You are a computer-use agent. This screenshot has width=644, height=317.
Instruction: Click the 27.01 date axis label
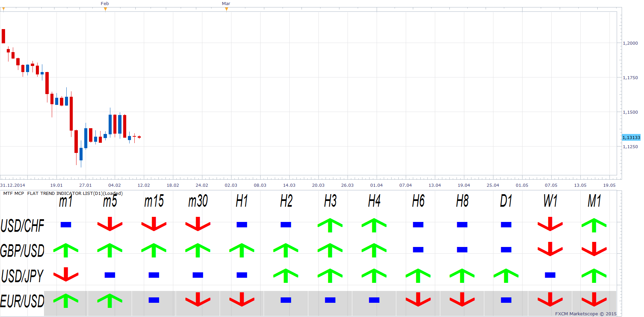pos(86,185)
